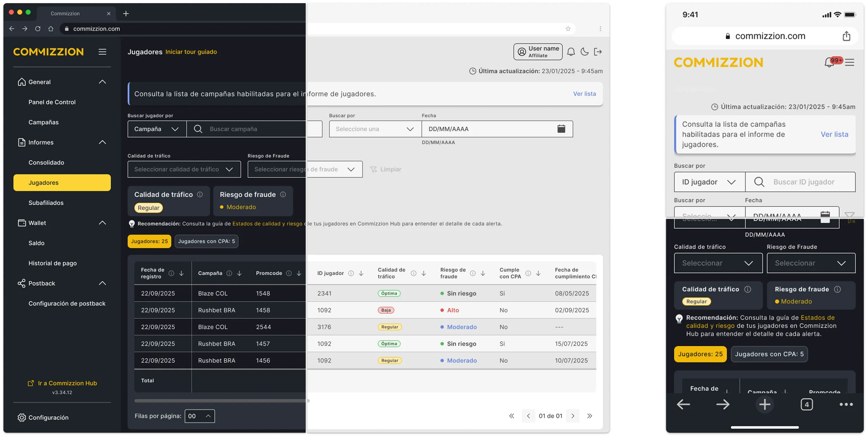Image resolution: width=868 pixels, height=438 pixels.
Task: Tap mobile browser tabs count icon
Action: click(806, 405)
